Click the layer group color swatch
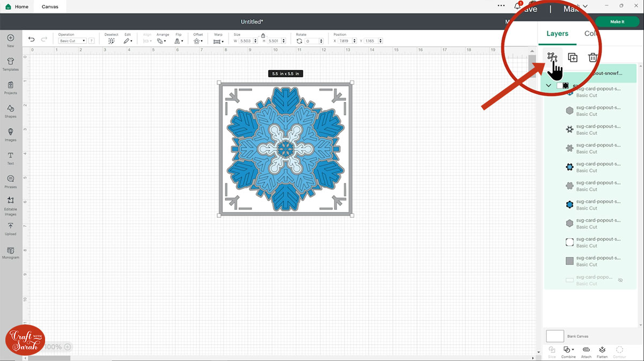Screen dimensions: 644x361 pos(562,86)
